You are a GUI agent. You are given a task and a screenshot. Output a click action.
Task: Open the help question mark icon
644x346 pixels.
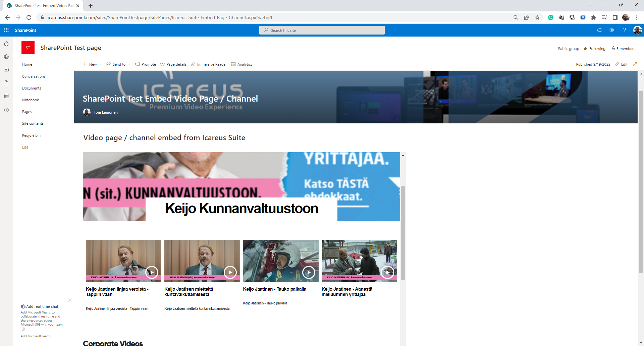[x=625, y=30]
